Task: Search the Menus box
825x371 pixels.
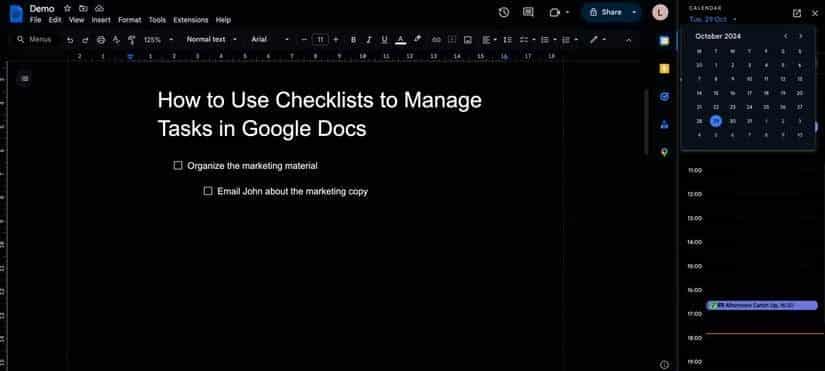Action: point(35,39)
